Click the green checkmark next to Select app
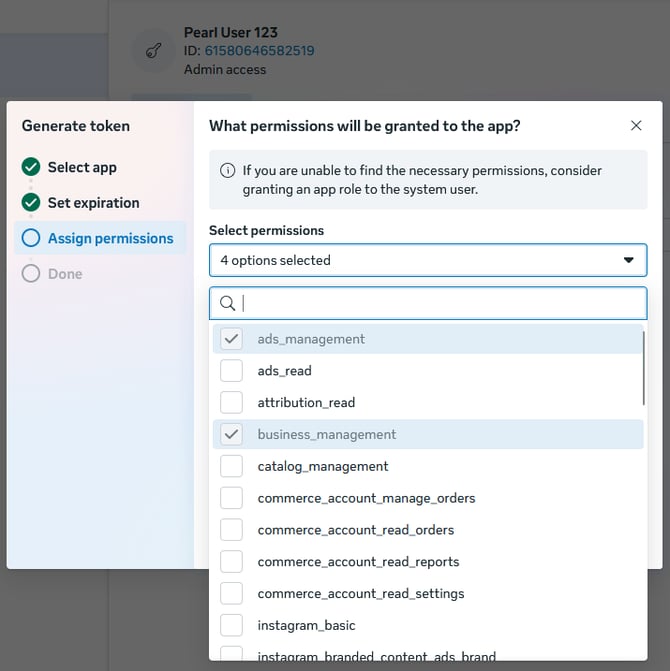This screenshot has width=670, height=671. (31, 167)
